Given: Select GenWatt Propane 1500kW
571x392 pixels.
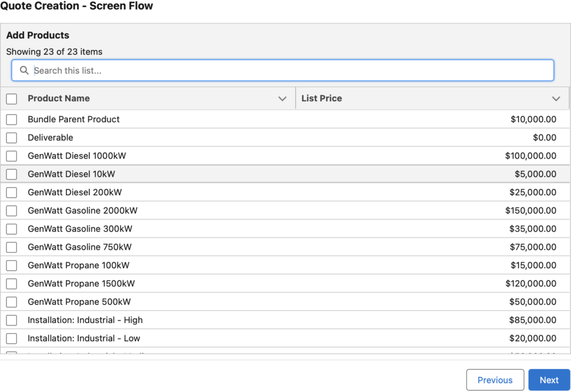Looking at the screenshot, I should [11, 283].
